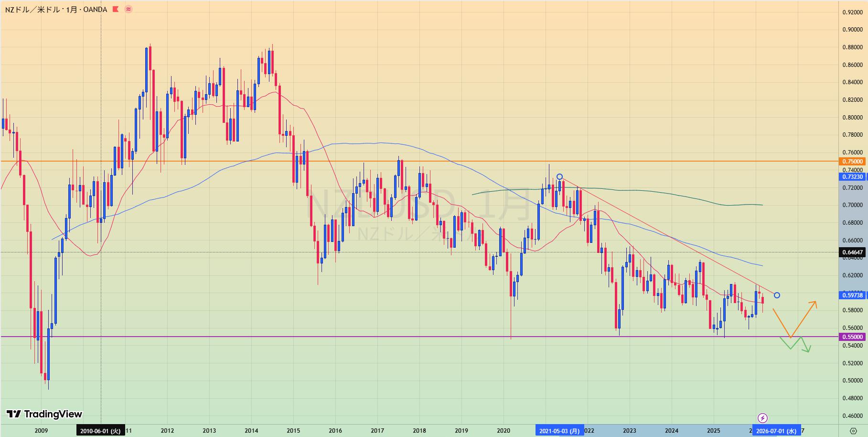Select the trendline start anchor circle near 0.73230
The image size is (868, 437).
pyautogui.click(x=559, y=177)
